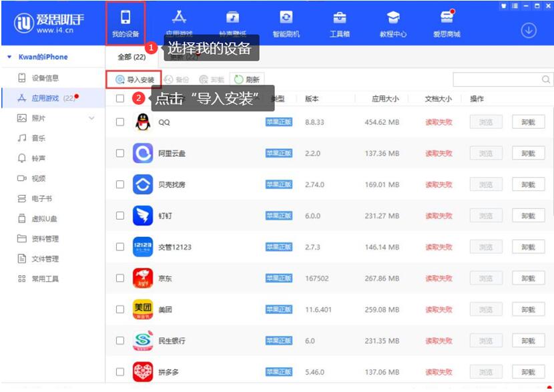This screenshot has width=554, height=392.
Task: Click the Meituan (美团) app icon
Action: tap(142, 309)
